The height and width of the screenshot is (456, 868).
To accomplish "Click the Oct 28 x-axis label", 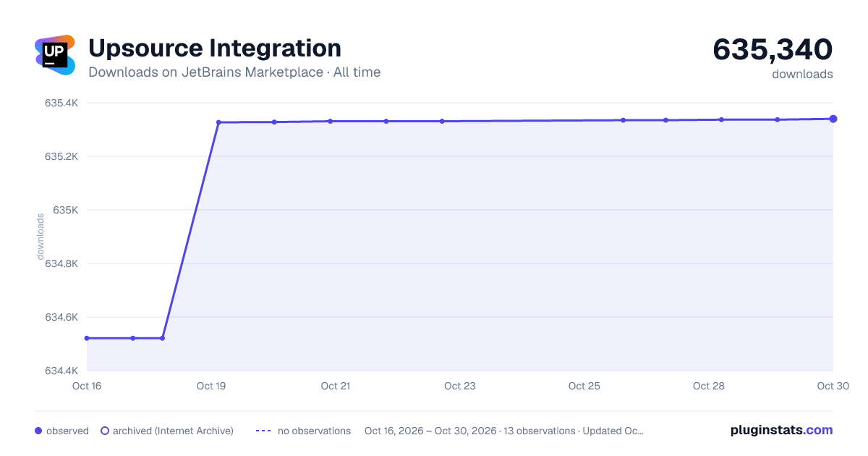I will click(x=709, y=386).
